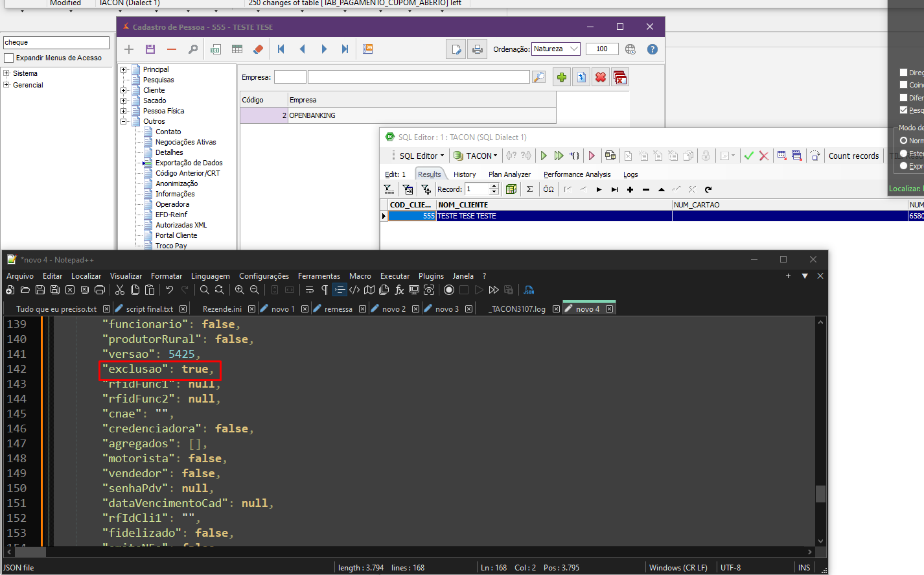Toggle the checked Pesq checkbox at right
This screenshot has width=924, height=575.
[x=904, y=110]
